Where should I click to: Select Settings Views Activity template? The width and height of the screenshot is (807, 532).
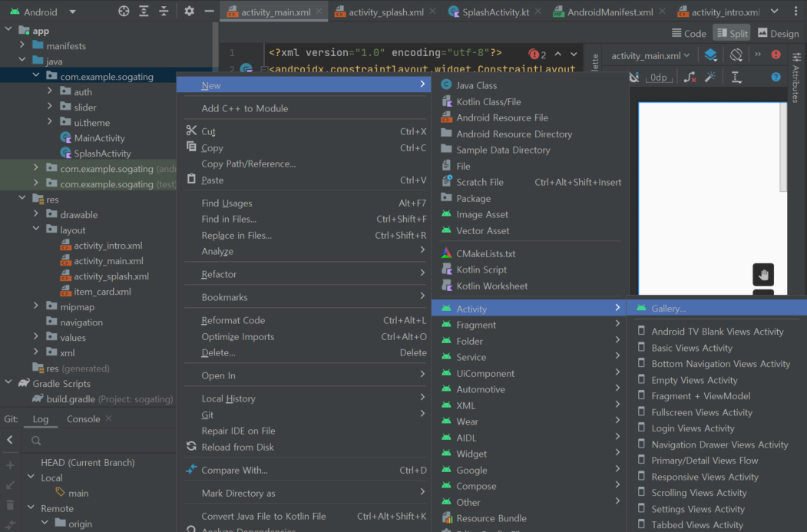(x=716, y=510)
